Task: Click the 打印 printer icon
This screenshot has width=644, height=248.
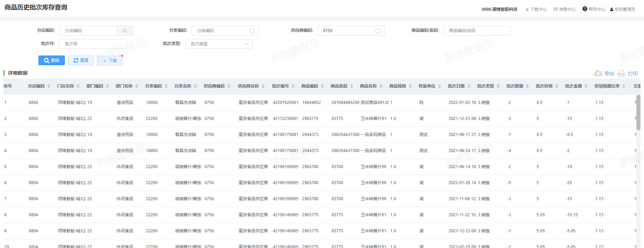Action: coord(621,73)
